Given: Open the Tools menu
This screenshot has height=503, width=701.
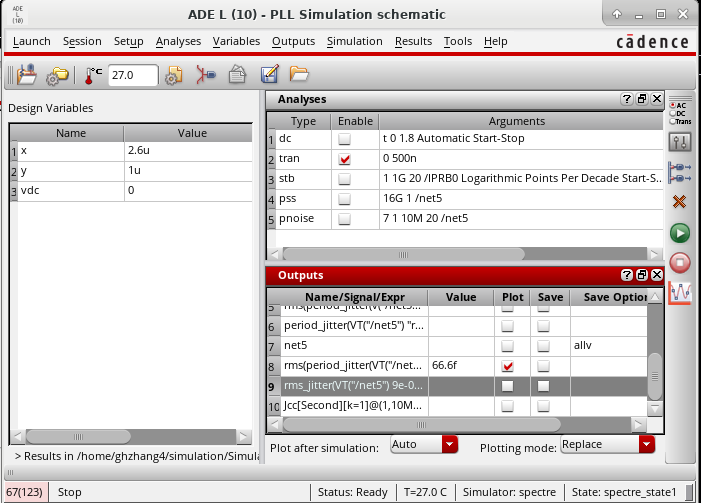Looking at the screenshot, I should coord(458,41).
